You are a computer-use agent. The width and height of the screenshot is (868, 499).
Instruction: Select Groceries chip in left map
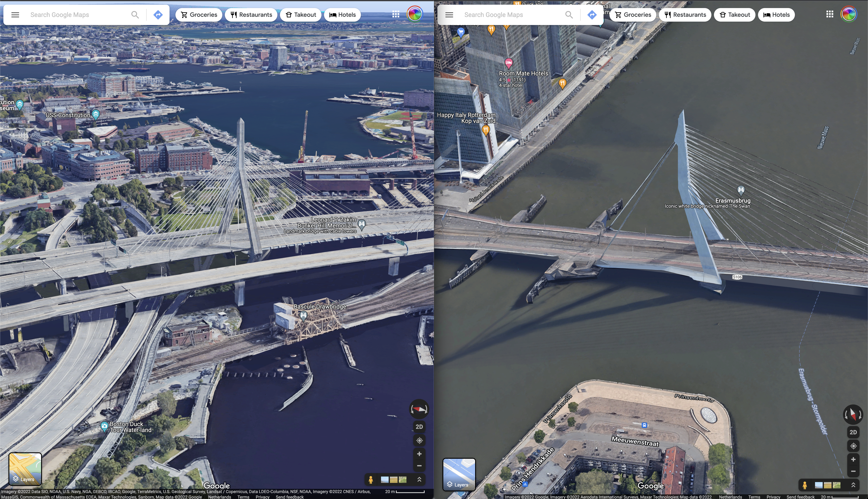click(x=199, y=15)
